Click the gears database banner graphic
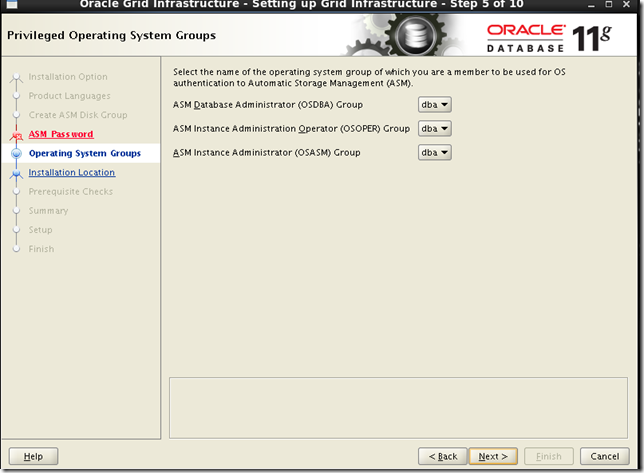 click(405, 35)
